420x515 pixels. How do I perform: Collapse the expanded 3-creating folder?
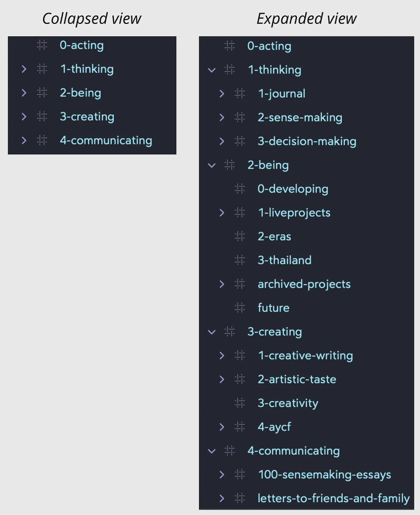[212, 332]
